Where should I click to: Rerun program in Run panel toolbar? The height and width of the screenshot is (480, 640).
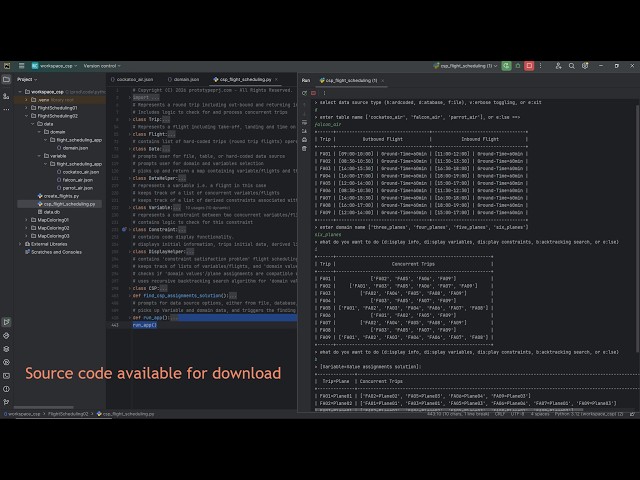pos(304,93)
